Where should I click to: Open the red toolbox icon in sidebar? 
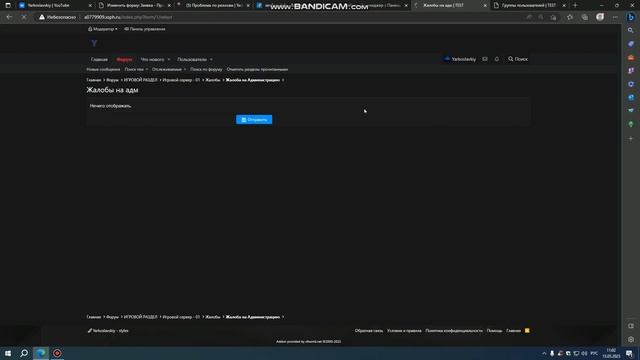pyautogui.click(x=631, y=58)
